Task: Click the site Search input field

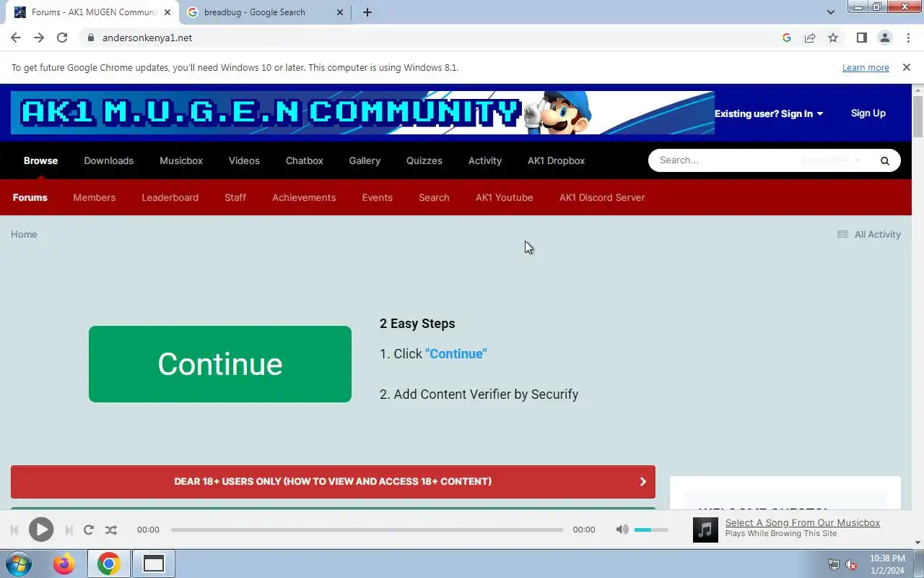Action: [x=725, y=160]
